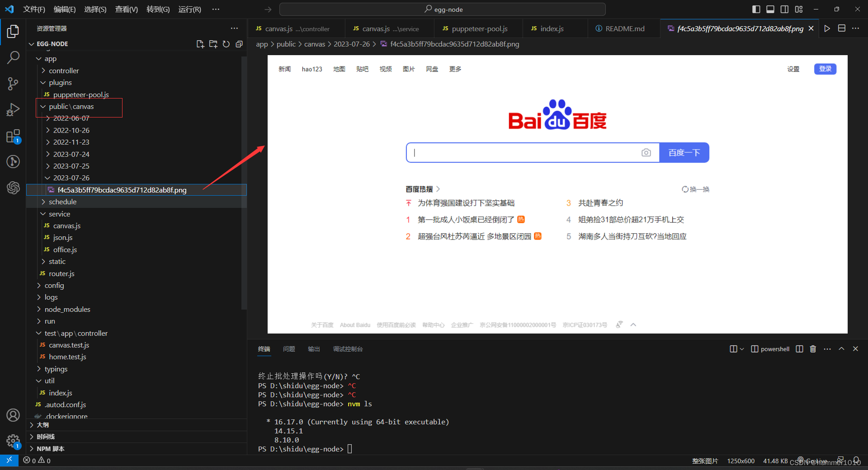Switch to 输出 panel tab
Viewport: 868px width, 470px height.
click(x=314, y=349)
